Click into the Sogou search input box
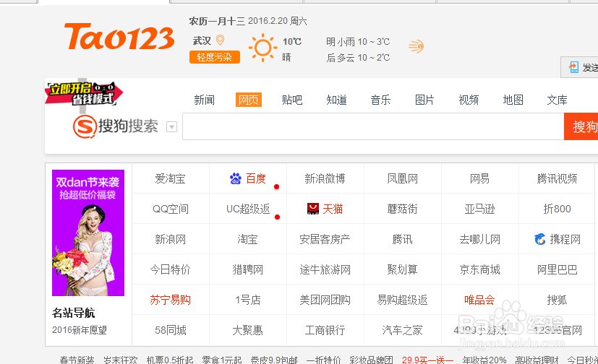 point(373,126)
